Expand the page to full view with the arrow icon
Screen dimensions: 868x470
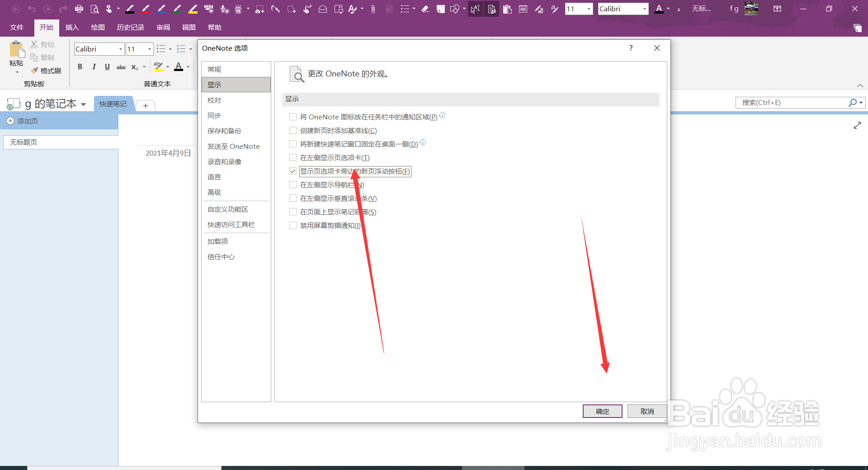tap(857, 125)
